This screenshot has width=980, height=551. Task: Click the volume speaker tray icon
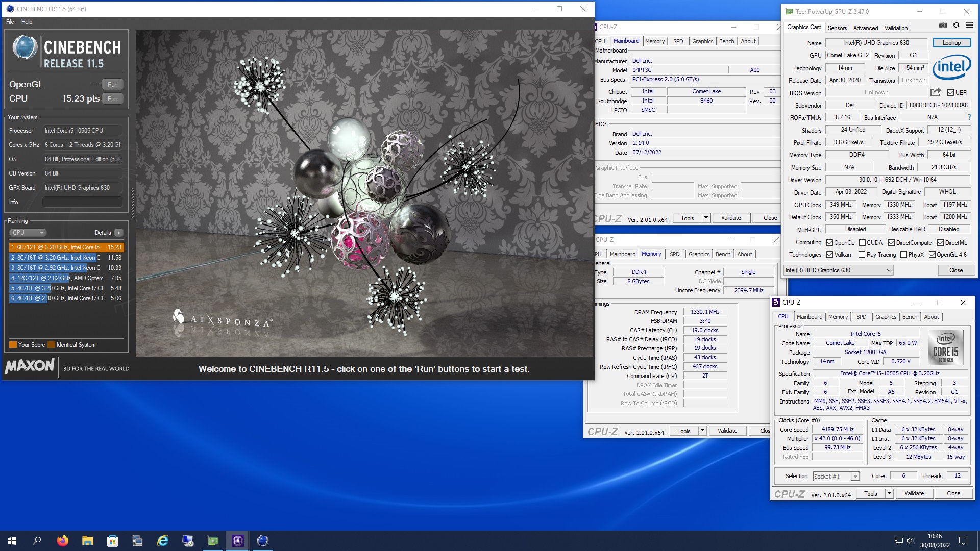[910, 541]
